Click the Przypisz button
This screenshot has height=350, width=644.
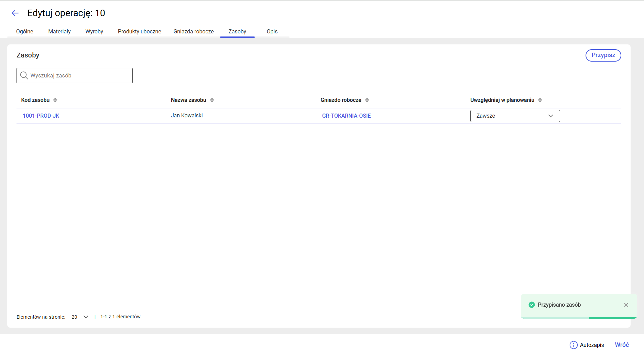603,55
